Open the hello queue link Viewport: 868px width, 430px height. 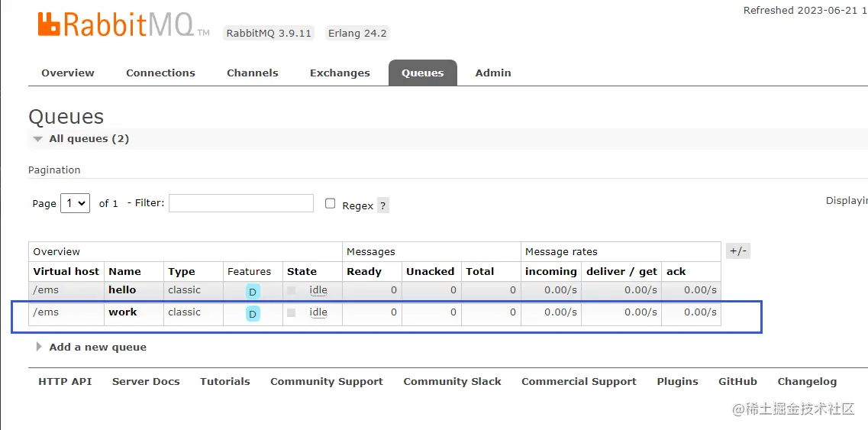[122, 289]
